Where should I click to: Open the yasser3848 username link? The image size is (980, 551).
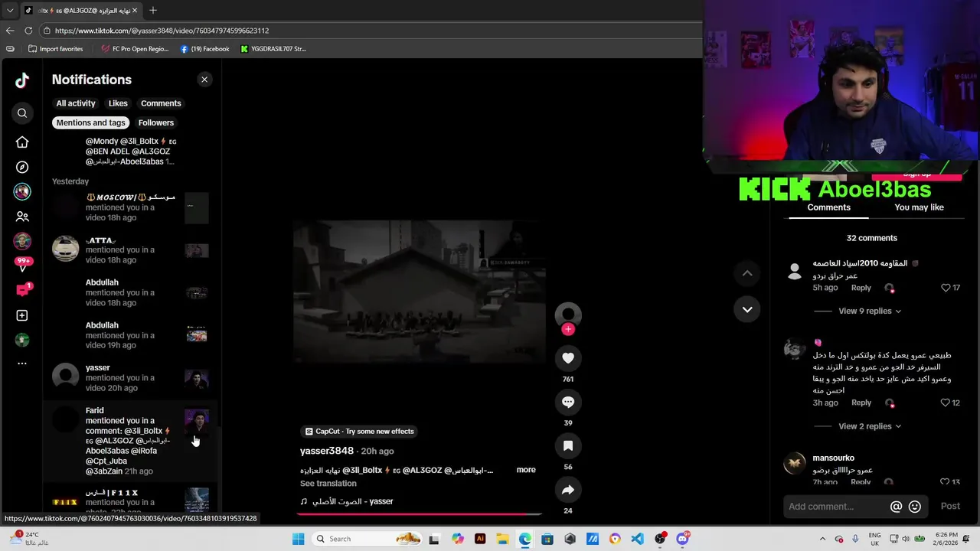327,451
